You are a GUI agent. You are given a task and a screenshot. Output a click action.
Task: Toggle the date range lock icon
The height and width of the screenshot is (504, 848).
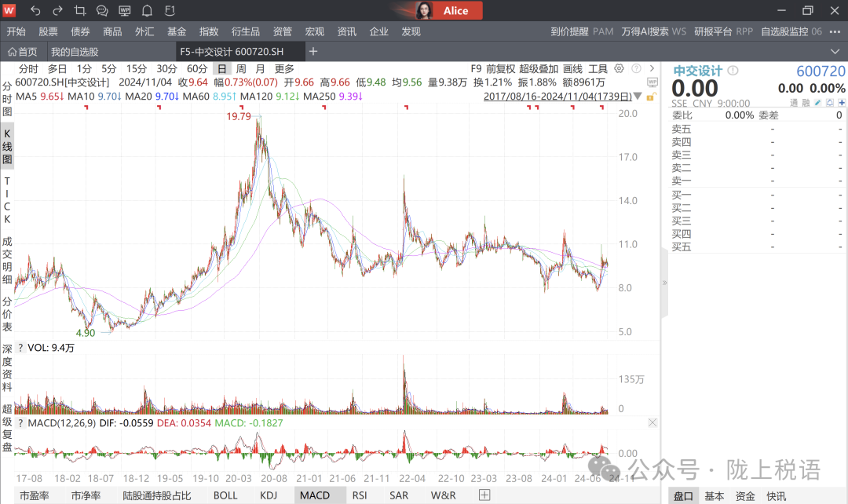(x=651, y=97)
